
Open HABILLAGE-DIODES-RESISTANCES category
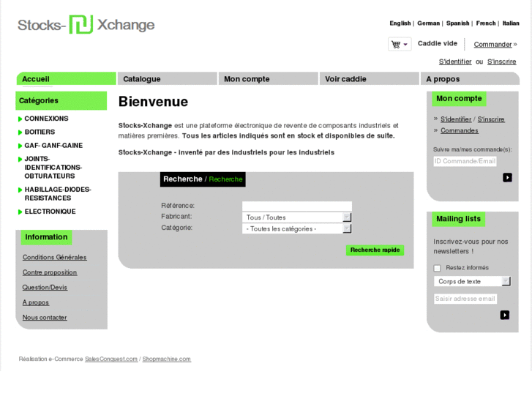[x=58, y=194]
